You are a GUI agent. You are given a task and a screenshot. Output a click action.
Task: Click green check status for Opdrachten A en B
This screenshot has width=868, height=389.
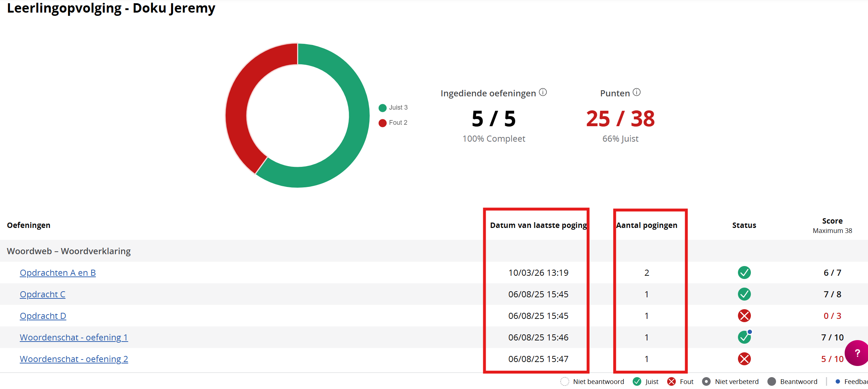coord(744,273)
